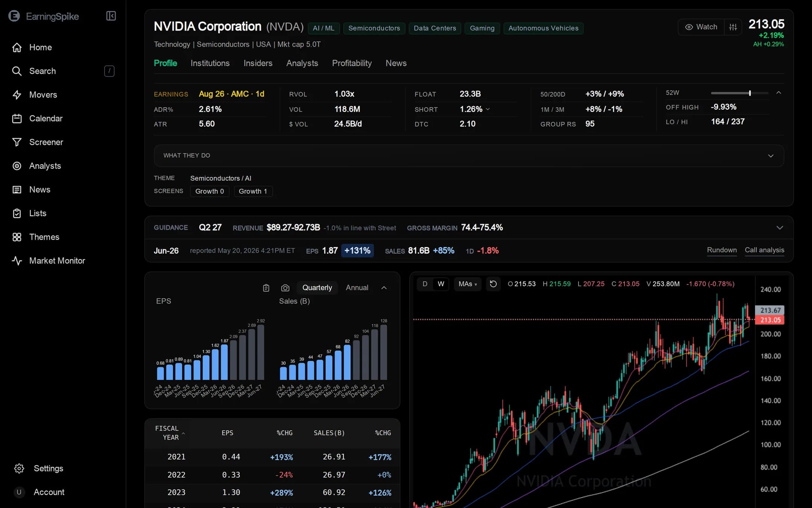Switch to the Insiders tab
Screen dimensions: 812x508
[258, 63]
